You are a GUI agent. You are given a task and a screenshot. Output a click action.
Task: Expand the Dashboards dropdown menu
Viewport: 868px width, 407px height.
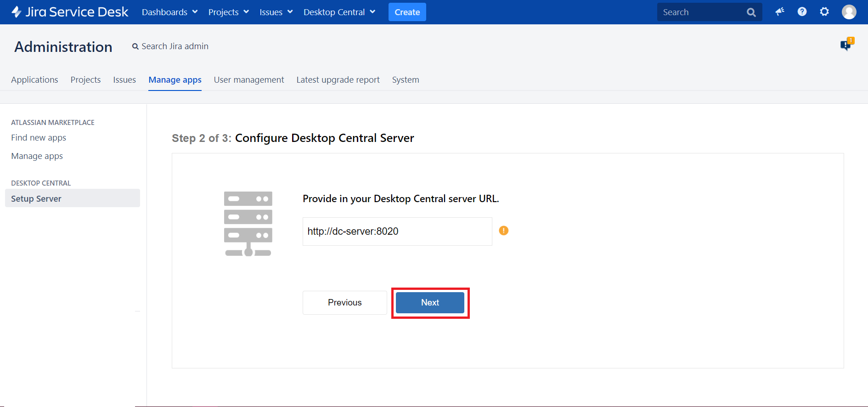tap(169, 12)
